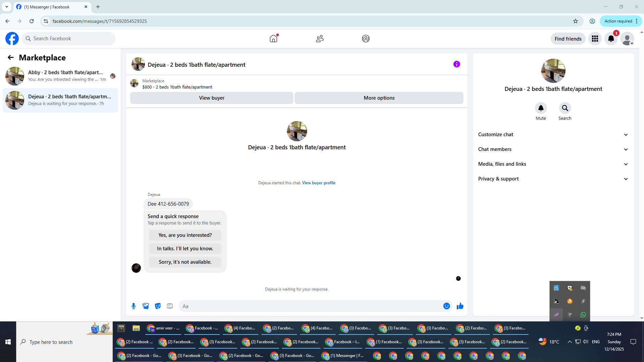This screenshot has height=362, width=644.
Task: Reload the page in Chrome
Action: click(32, 21)
